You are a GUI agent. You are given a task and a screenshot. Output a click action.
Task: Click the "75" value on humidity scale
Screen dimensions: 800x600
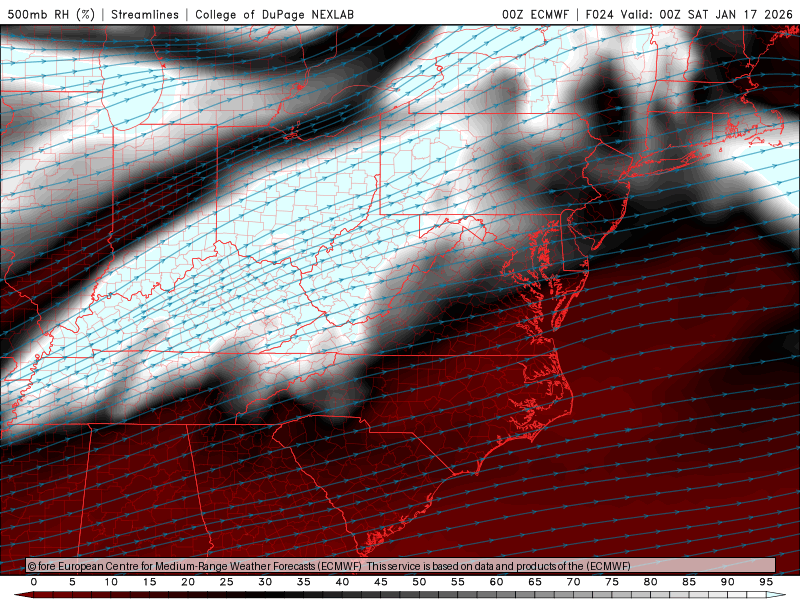click(612, 582)
